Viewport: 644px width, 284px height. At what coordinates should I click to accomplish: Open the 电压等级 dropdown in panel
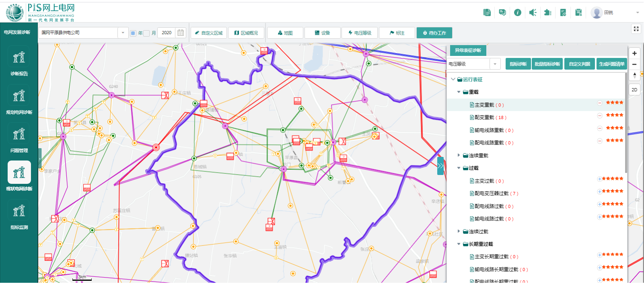pyautogui.click(x=495, y=64)
